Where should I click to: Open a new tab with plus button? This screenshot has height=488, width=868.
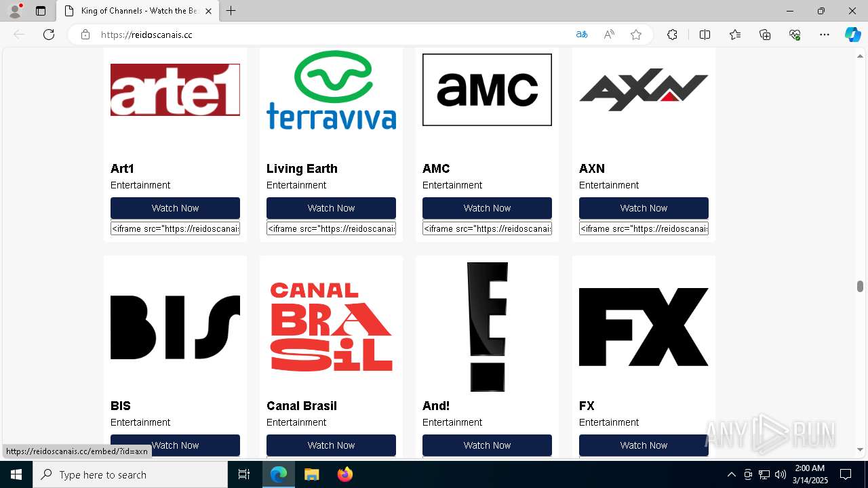[231, 11]
